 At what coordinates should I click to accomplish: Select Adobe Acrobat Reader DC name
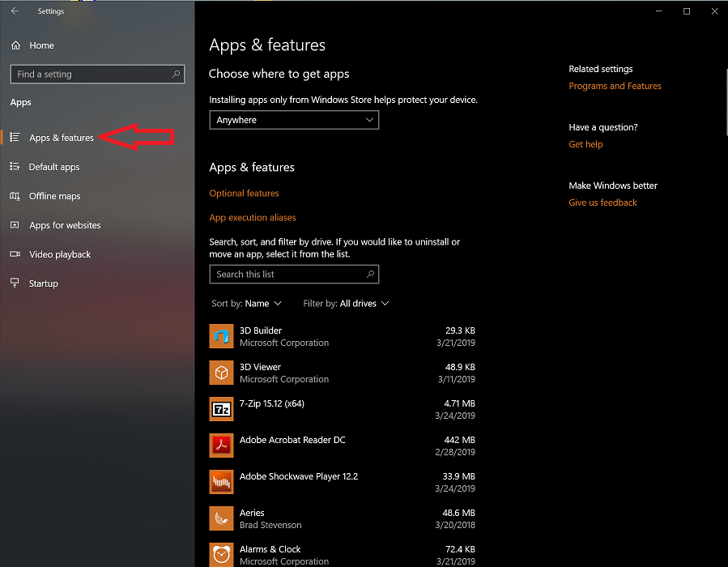pyautogui.click(x=292, y=440)
